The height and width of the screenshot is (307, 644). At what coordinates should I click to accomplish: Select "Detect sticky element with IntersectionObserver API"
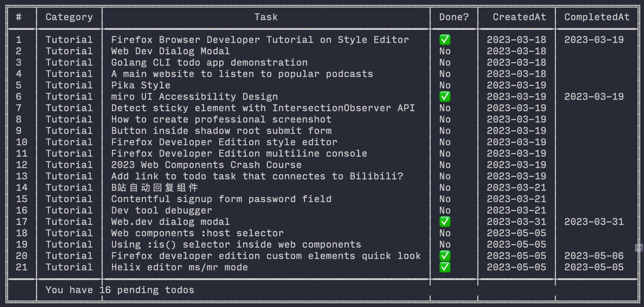[x=263, y=108]
